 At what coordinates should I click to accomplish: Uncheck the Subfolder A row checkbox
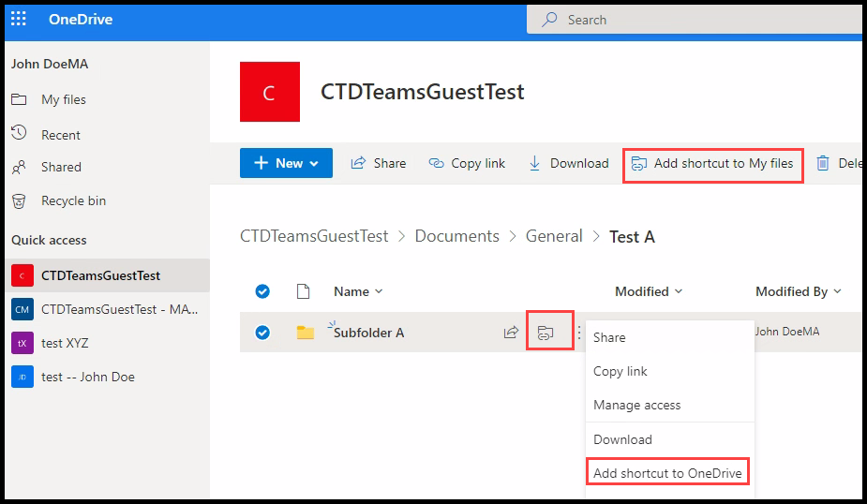coord(262,333)
